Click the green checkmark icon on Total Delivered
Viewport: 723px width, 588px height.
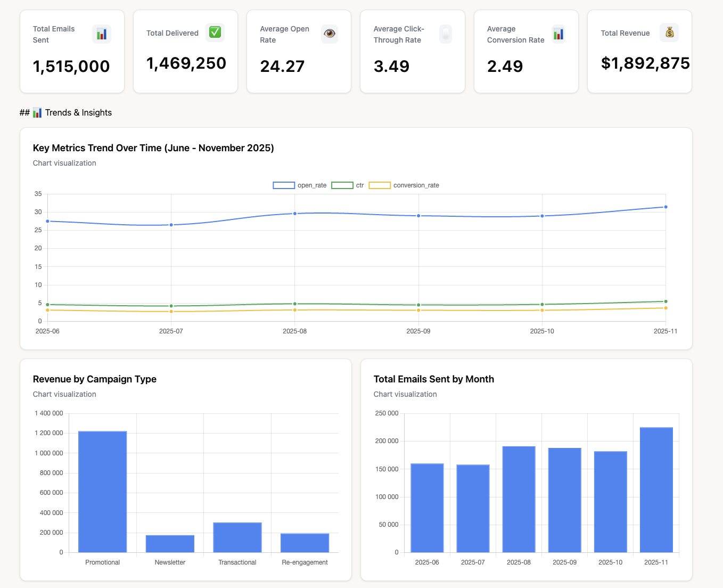(215, 32)
